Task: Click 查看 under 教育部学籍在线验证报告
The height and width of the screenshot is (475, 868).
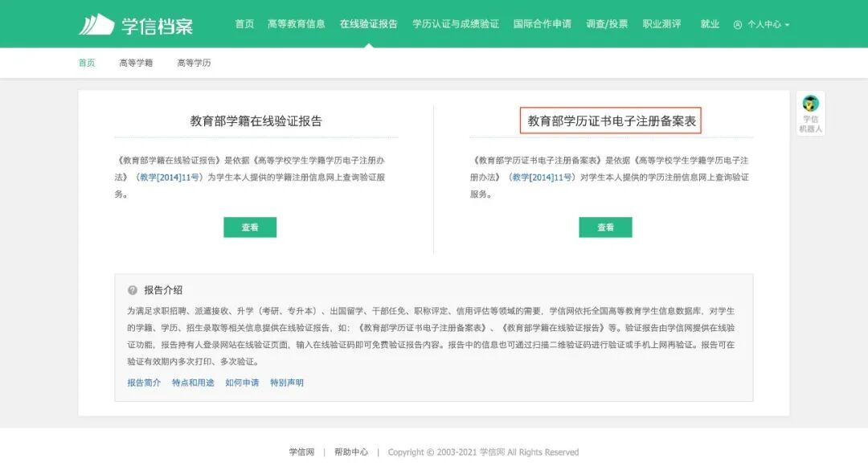Action: [250, 227]
